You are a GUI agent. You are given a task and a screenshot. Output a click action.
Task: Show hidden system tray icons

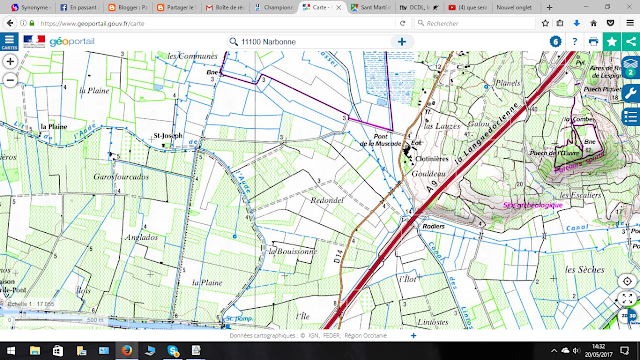[x=553, y=351]
